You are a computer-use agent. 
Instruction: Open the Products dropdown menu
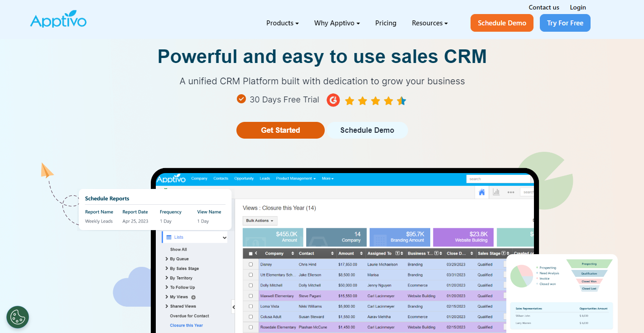(283, 23)
